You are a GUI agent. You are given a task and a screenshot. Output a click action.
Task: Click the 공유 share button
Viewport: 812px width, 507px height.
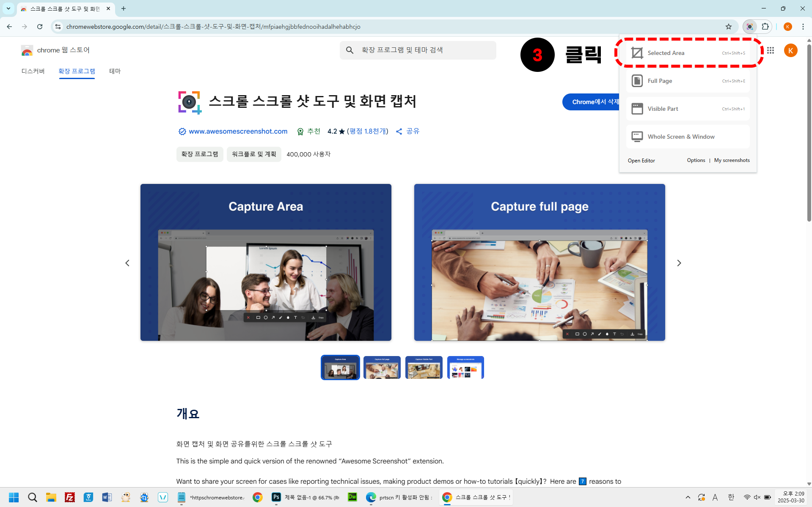(407, 132)
